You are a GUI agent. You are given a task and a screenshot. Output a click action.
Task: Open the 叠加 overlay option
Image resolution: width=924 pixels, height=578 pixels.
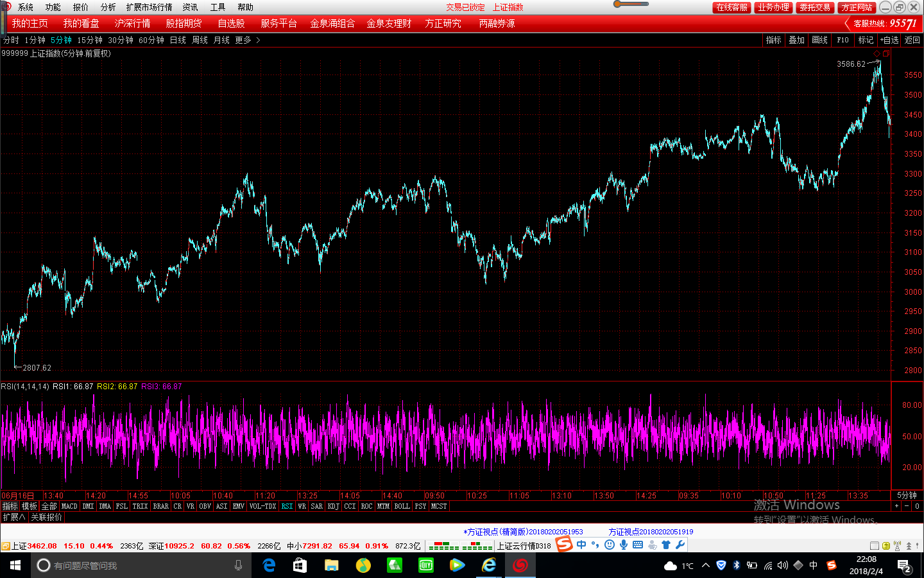[x=797, y=40]
